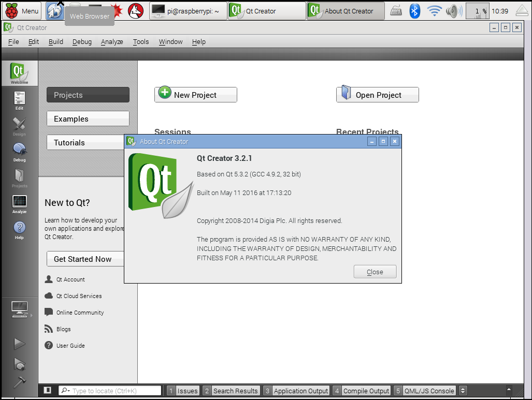The image size is (532, 400).
Task: Open Blogs RSS link
Action: (x=57, y=329)
